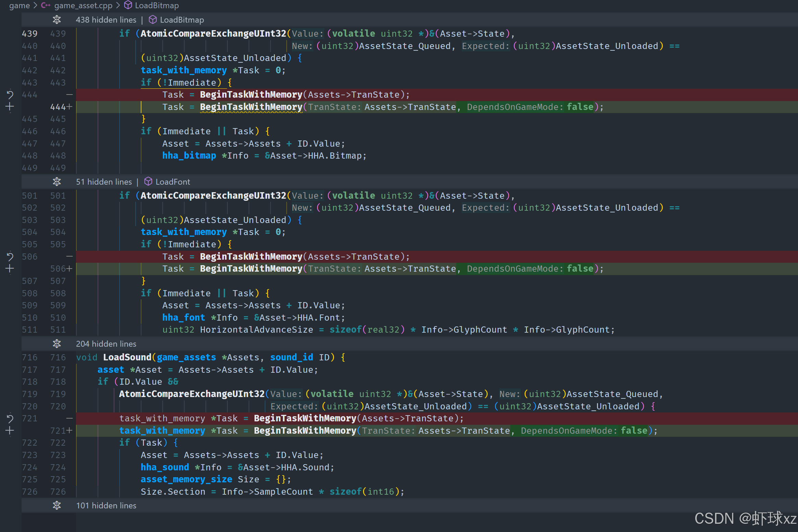Click line number 716 in gutter
Screen dimensions: 798x532
point(30,357)
